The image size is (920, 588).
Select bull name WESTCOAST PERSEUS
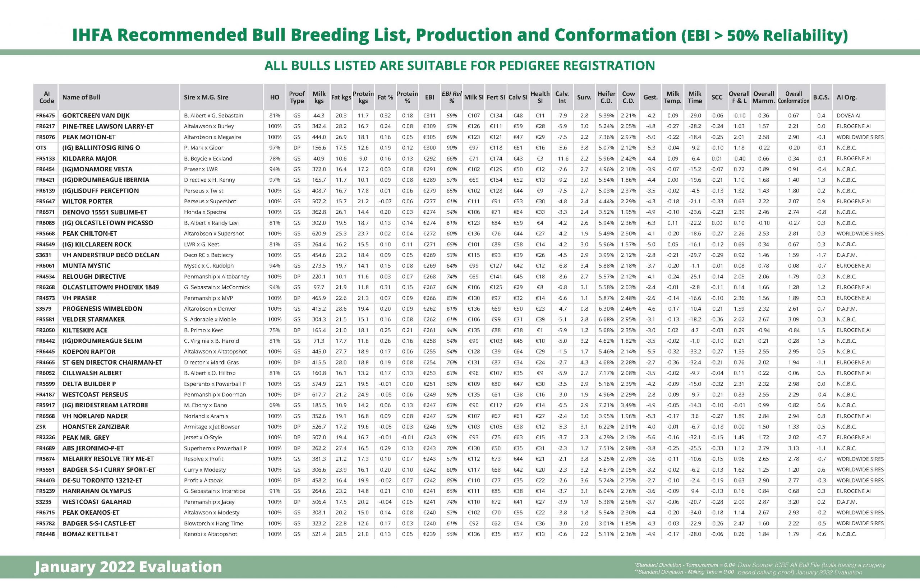95,394
